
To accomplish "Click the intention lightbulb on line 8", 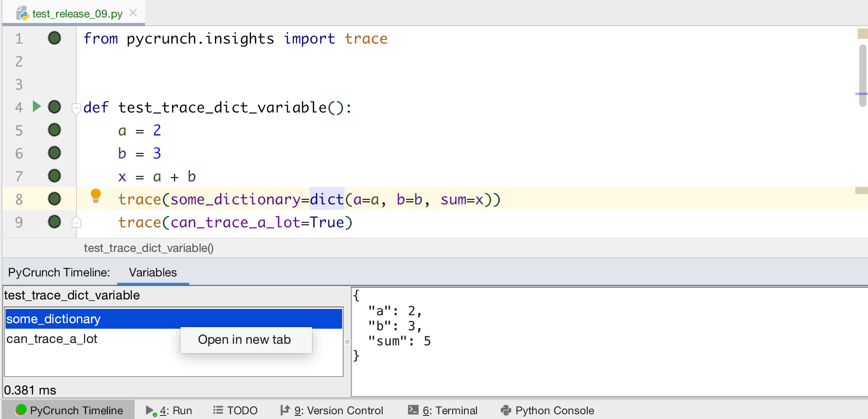I will coord(96,196).
